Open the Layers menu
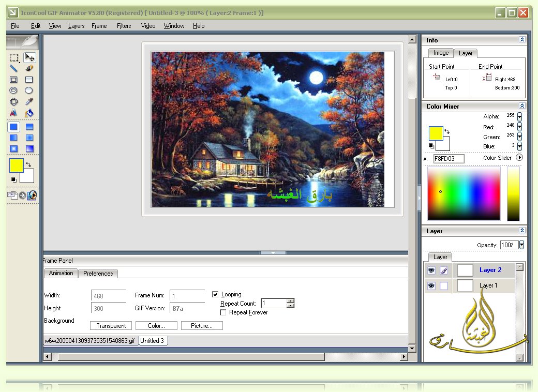This screenshot has width=538, height=392. 76,26
